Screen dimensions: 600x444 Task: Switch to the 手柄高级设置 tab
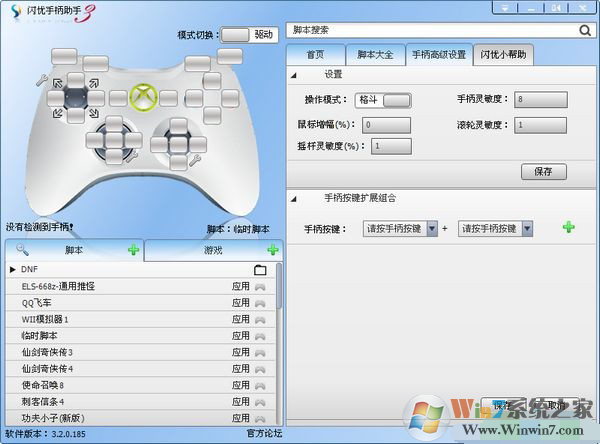[x=439, y=55]
